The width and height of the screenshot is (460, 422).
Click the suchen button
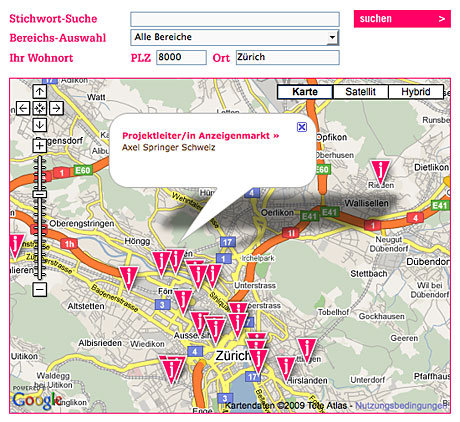402,19
